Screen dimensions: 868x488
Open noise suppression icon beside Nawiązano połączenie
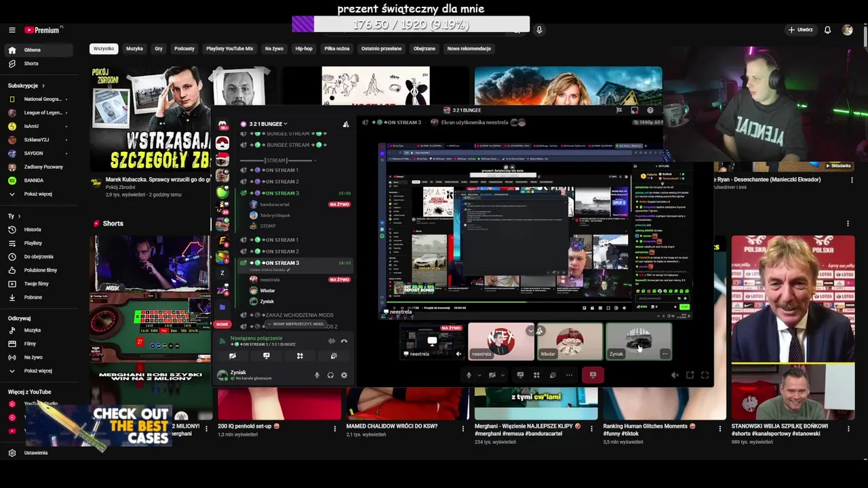tap(332, 341)
